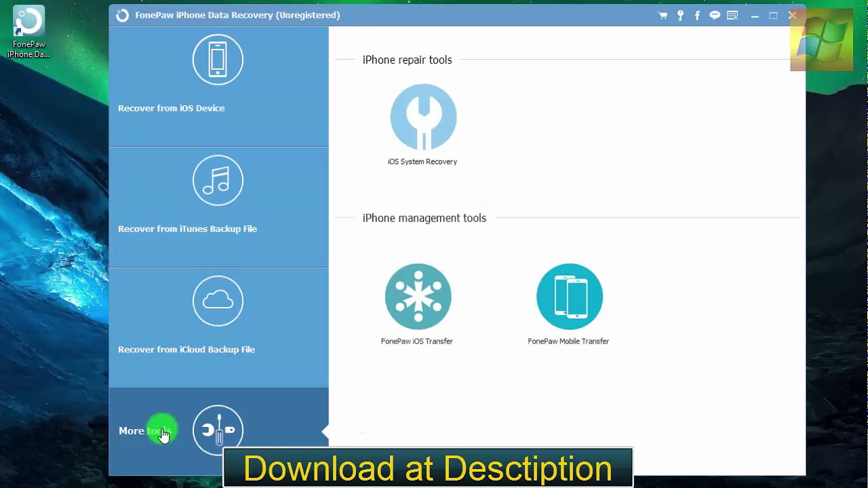Select the iPhone device recovery icon
The image size is (868, 488).
(x=218, y=60)
